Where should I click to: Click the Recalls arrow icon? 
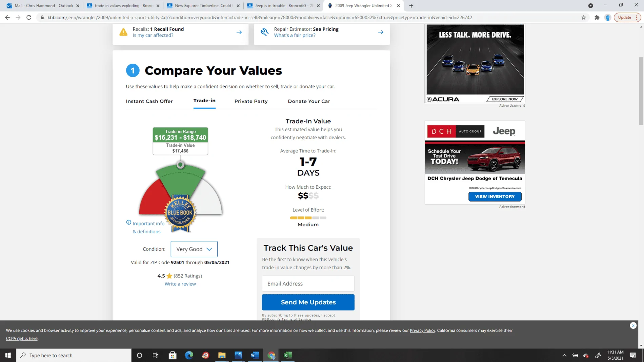click(239, 32)
